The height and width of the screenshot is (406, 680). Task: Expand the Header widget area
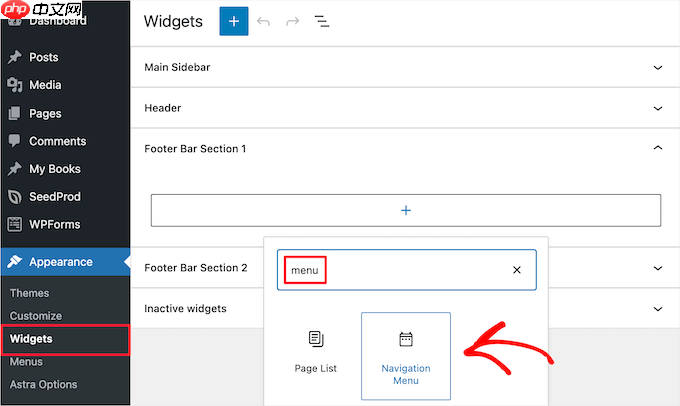coord(657,108)
